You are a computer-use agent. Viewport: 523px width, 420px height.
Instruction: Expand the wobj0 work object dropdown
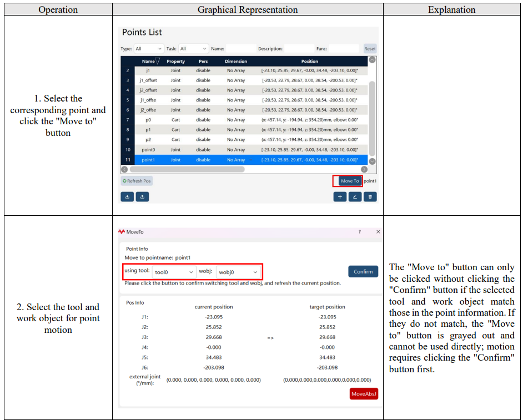point(238,272)
